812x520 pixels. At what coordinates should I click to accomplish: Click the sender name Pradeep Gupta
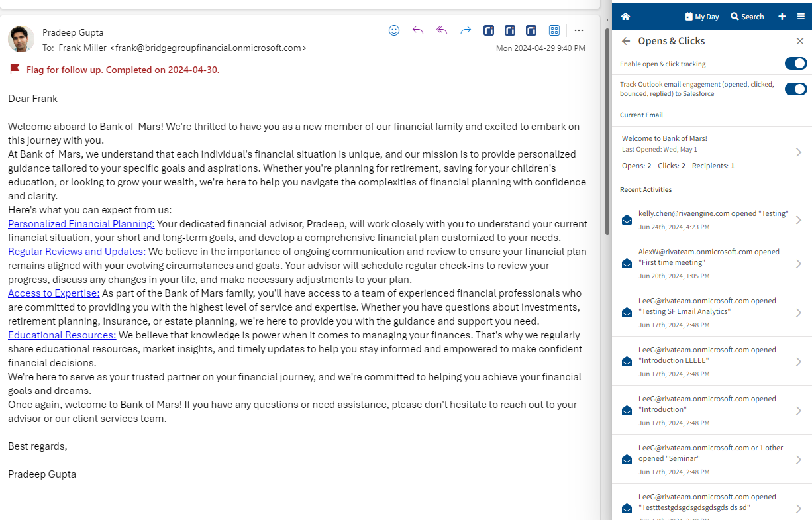[73, 32]
